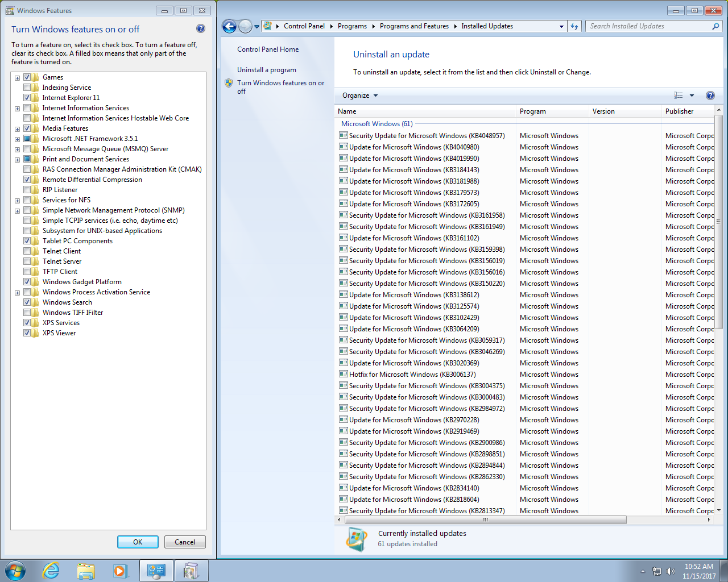Click the scroll down arrow of updates list

click(718, 510)
